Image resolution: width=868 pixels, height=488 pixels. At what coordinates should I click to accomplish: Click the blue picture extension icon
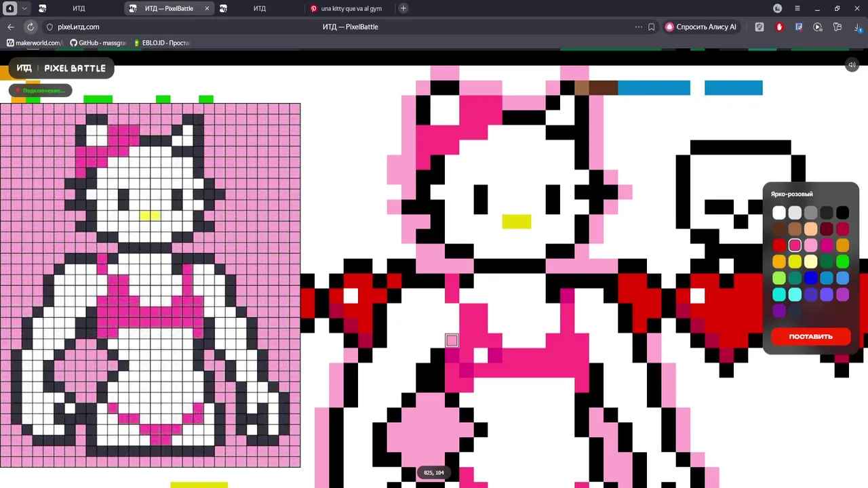[x=799, y=27]
